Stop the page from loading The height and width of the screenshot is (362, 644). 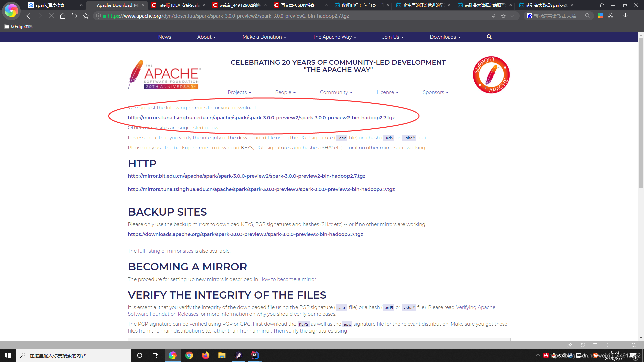(x=51, y=16)
